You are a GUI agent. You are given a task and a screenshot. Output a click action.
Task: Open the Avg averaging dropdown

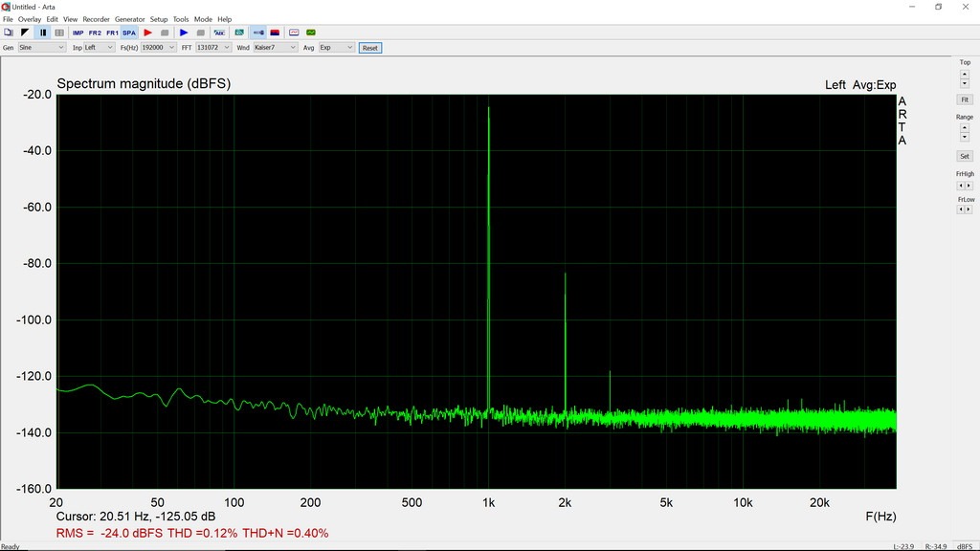[336, 48]
